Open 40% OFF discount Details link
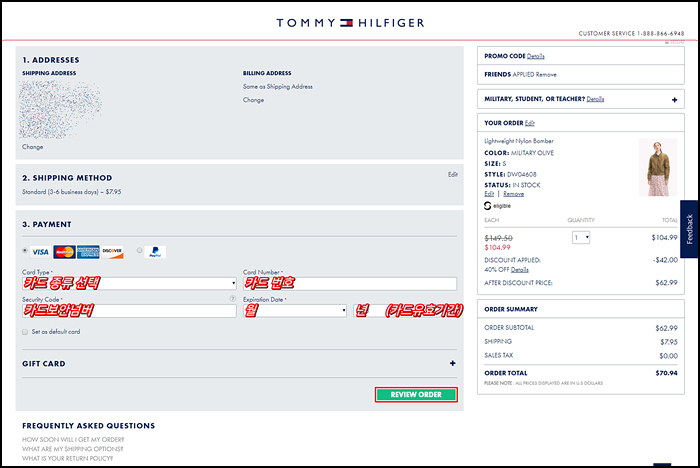 519,270
